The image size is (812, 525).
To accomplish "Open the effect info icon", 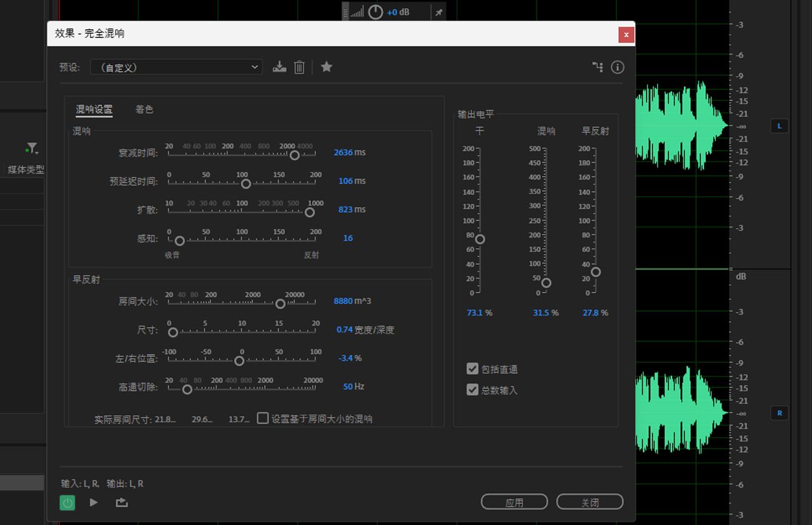I will coord(617,67).
